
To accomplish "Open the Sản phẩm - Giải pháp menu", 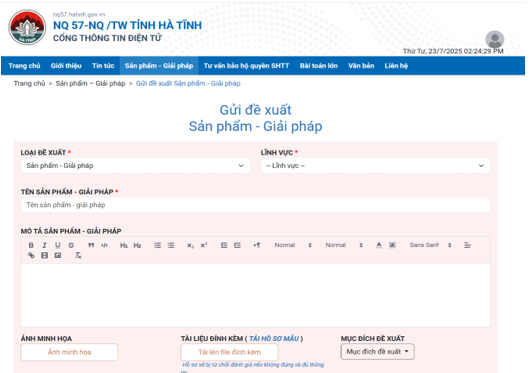I will tap(159, 66).
